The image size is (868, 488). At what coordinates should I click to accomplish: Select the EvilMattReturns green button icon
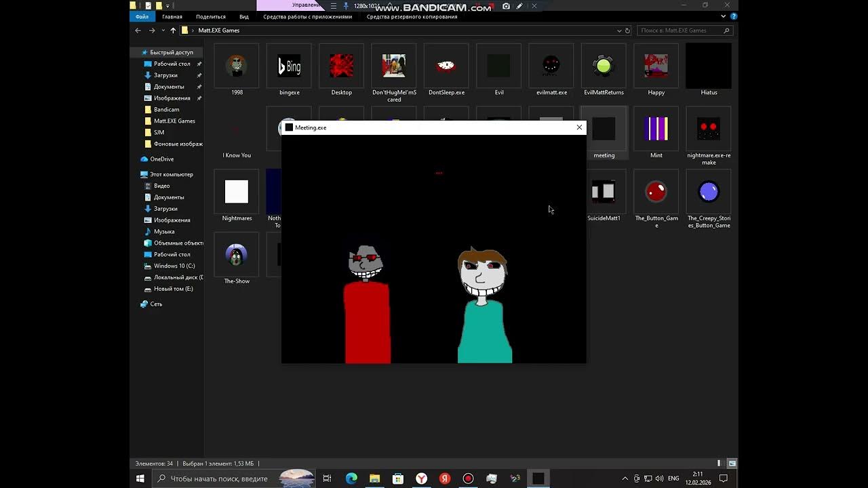[x=604, y=66]
